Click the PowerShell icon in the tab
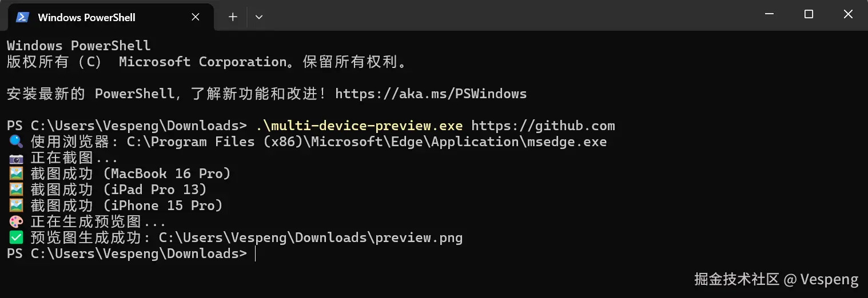Viewport: 868px width, 298px height. tap(22, 17)
